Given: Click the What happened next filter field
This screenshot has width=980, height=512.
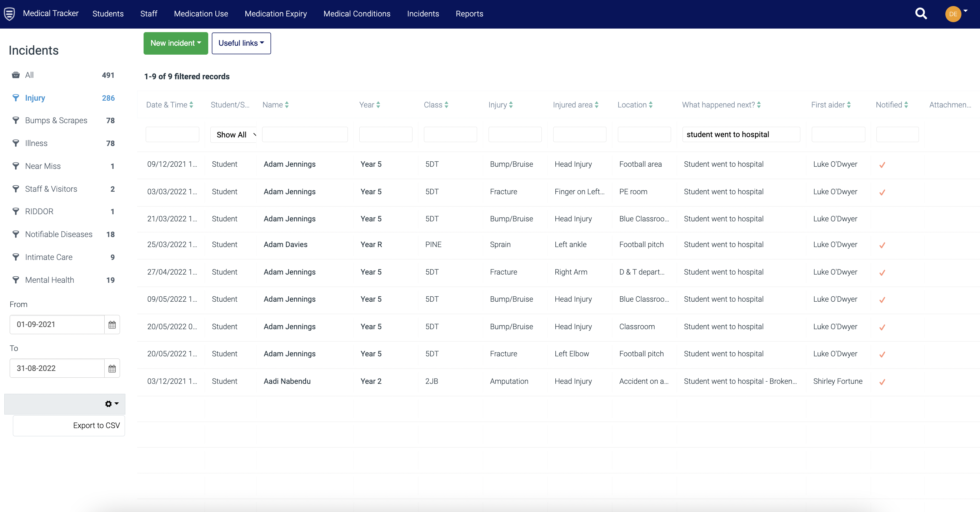Looking at the screenshot, I should [x=741, y=134].
